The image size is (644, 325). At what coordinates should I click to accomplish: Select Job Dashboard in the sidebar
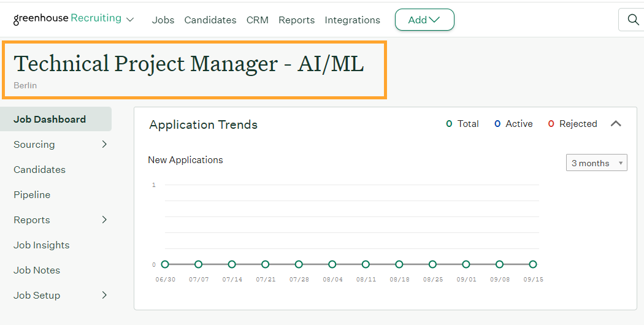click(x=50, y=120)
